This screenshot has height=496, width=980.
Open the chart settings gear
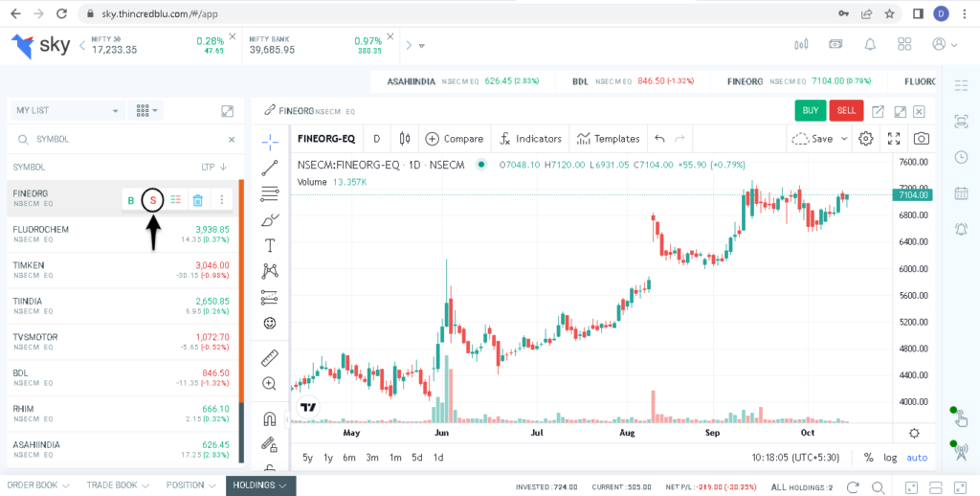click(x=865, y=139)
